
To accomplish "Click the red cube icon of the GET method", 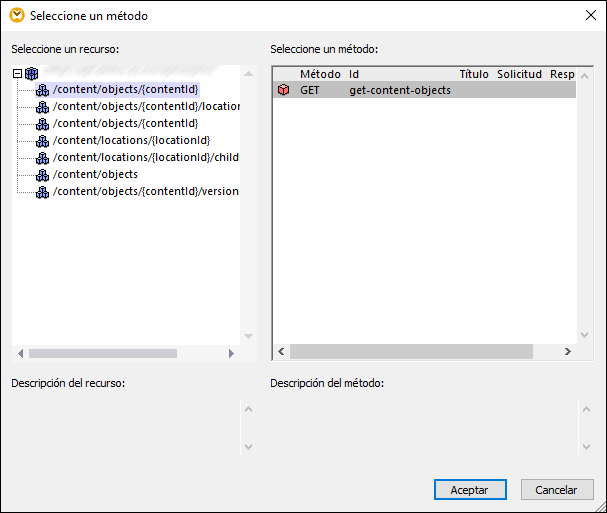I will 283,90.
